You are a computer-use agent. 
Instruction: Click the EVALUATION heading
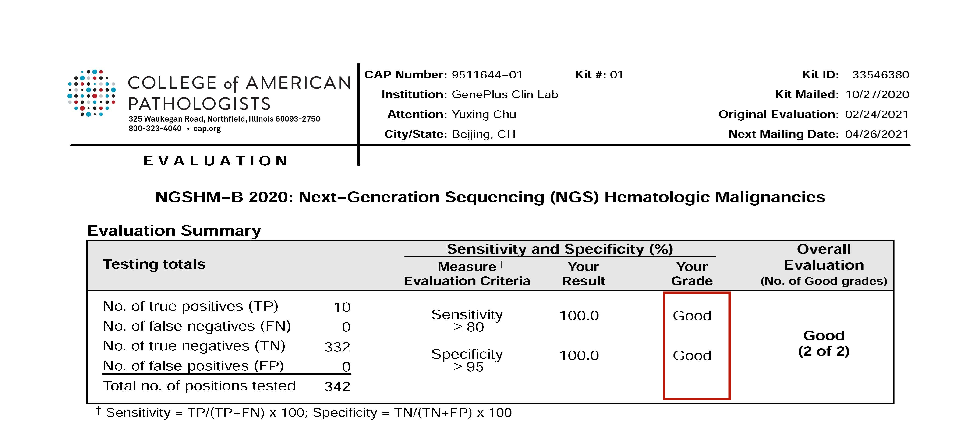click(x=216, y=161)
